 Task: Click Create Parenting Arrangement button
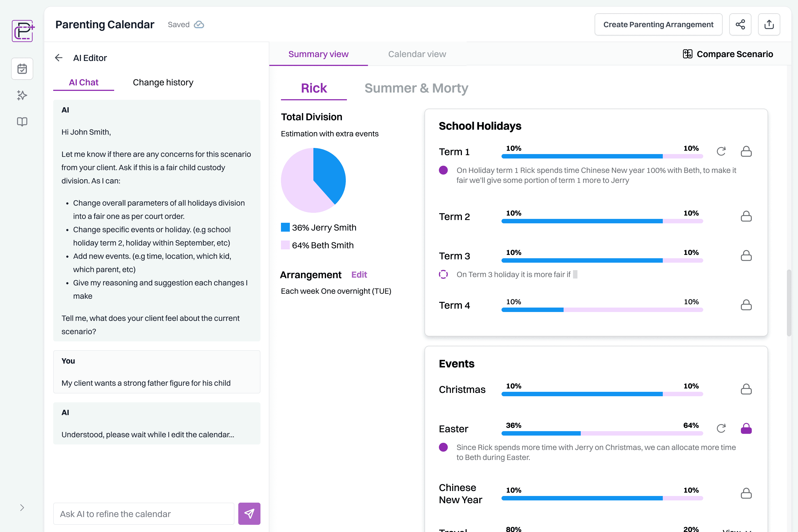tap(658, 24)
